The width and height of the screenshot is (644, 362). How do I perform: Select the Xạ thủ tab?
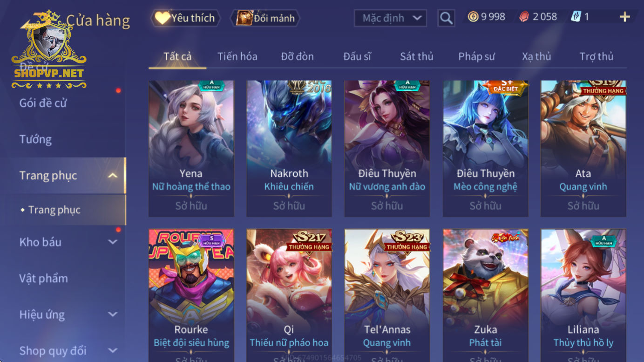536,56
